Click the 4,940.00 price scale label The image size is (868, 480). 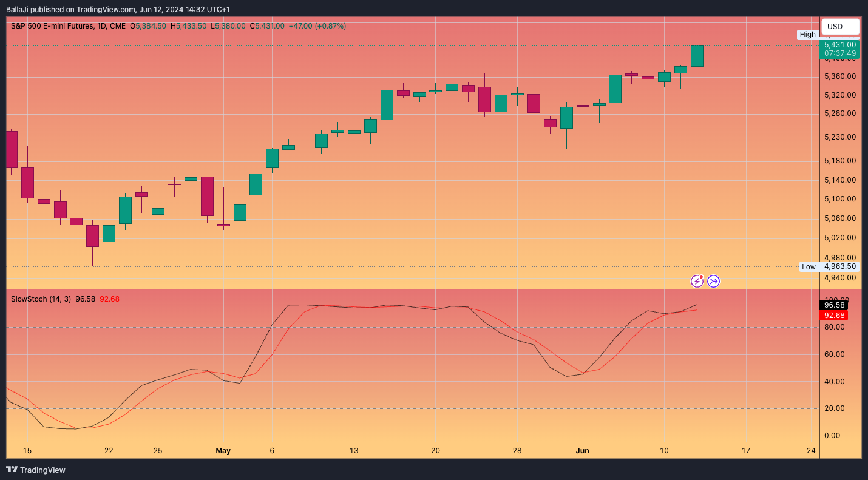[840, 278]
